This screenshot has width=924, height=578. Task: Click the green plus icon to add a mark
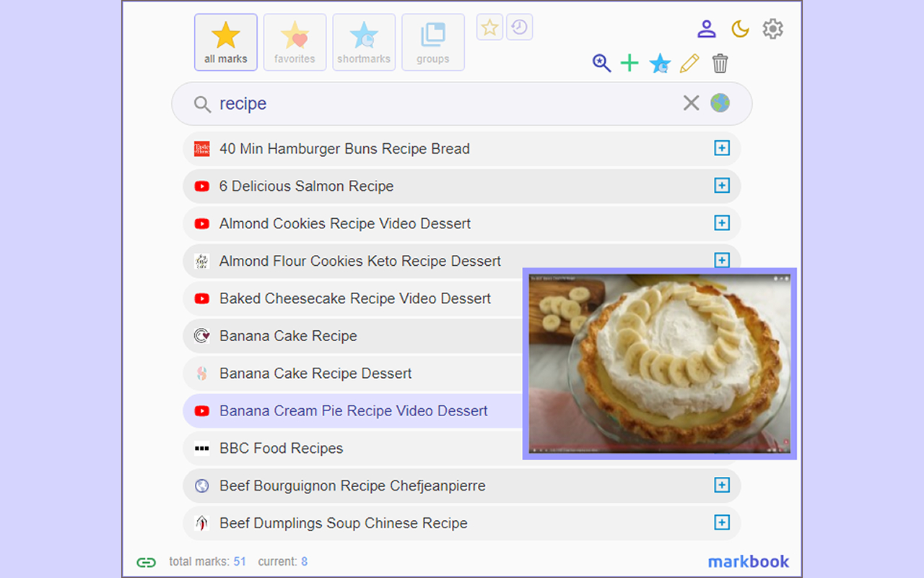click(x=629, y=64)
